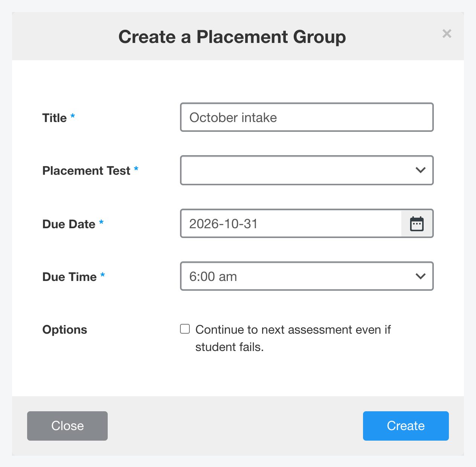Click the gray Close button

click(x=67, y=426)
